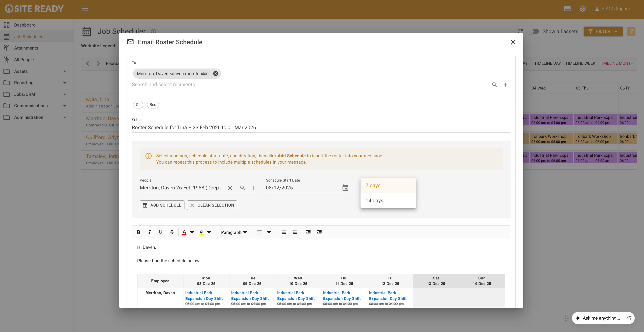Remove Daven Merriton recipient chip
Screen dimensions: 644x332
tap(216, 74)
